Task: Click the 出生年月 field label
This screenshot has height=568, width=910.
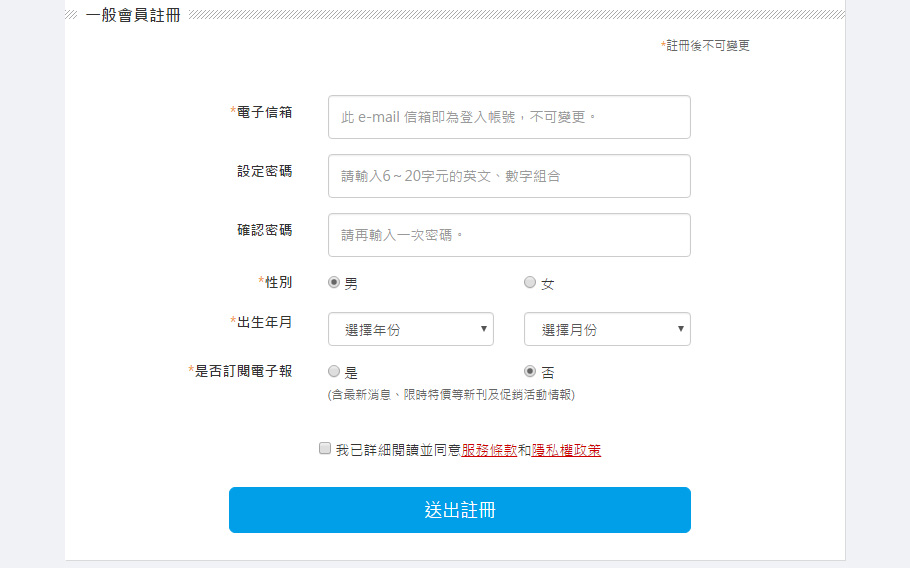Action: (x=264, y=322)
